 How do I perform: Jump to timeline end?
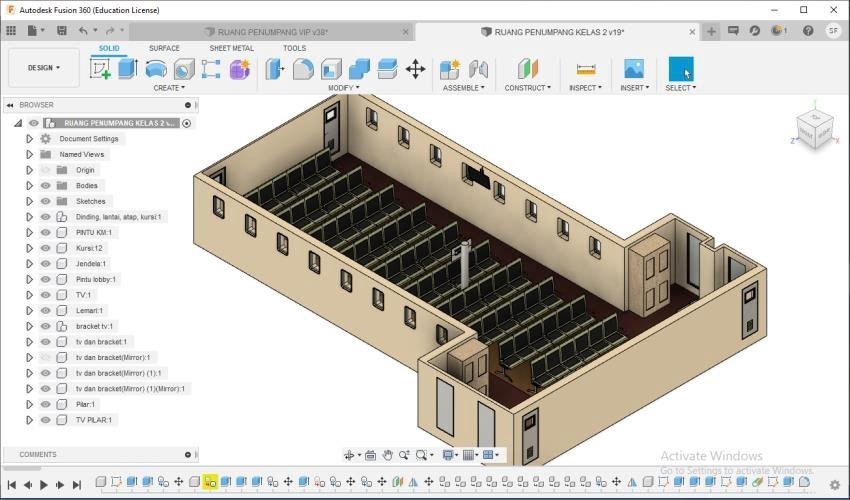click(76, 485)
